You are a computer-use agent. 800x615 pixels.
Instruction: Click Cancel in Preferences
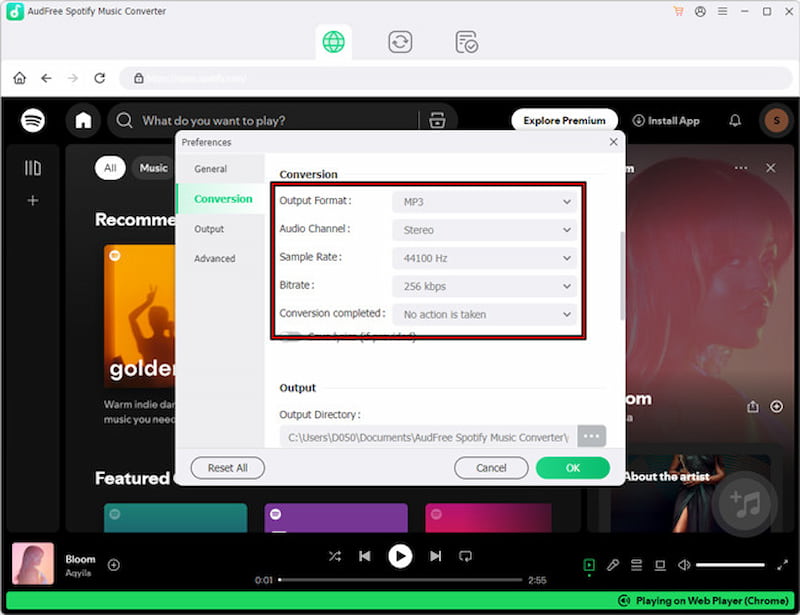(491, 468)
